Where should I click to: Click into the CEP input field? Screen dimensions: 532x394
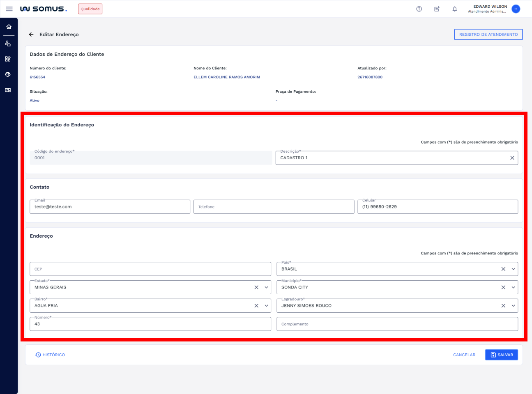pos(150,269)
